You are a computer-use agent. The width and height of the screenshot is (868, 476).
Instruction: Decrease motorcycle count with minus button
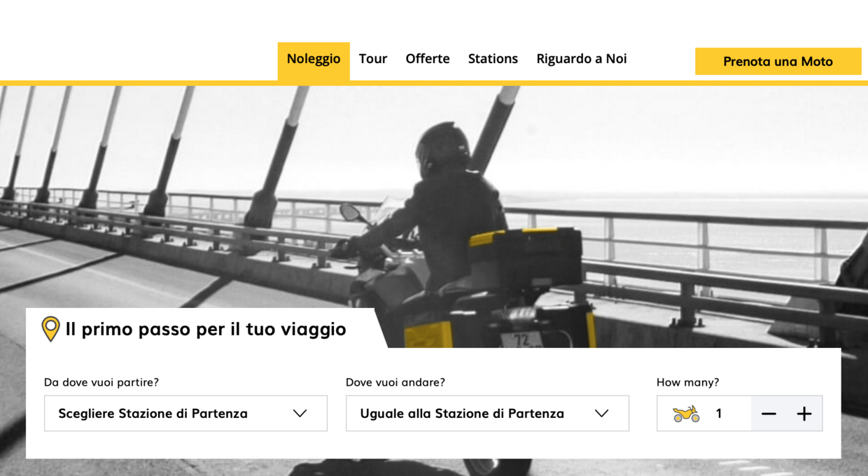pos(769,414)
